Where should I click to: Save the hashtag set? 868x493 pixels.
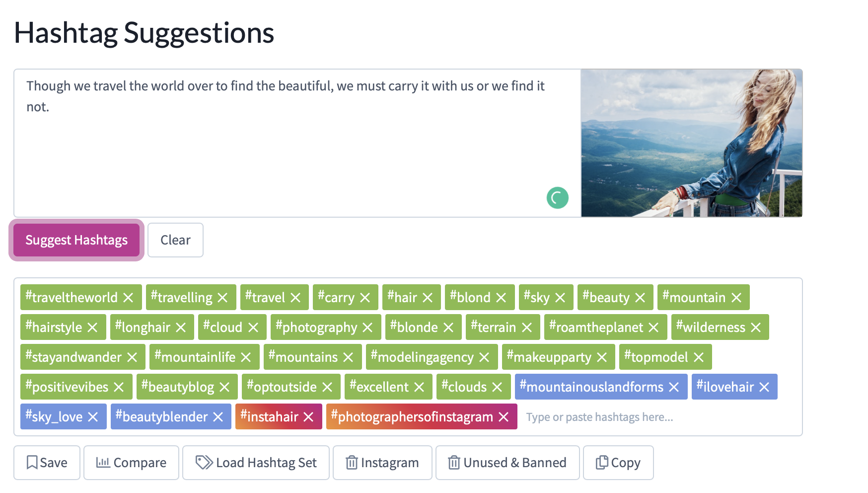[47, 463]
